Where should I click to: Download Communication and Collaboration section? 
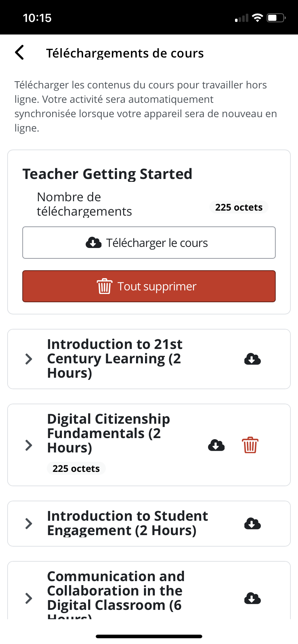tap(252, 598)
